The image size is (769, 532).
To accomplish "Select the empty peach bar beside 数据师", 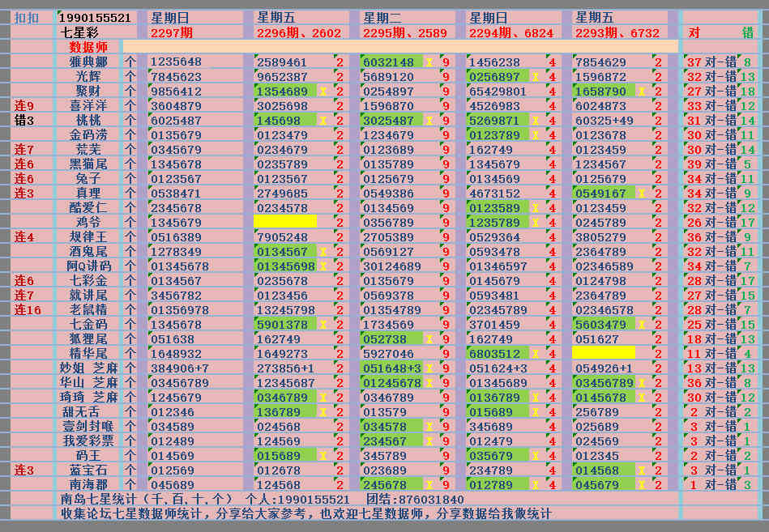I will tap(399, 47).
